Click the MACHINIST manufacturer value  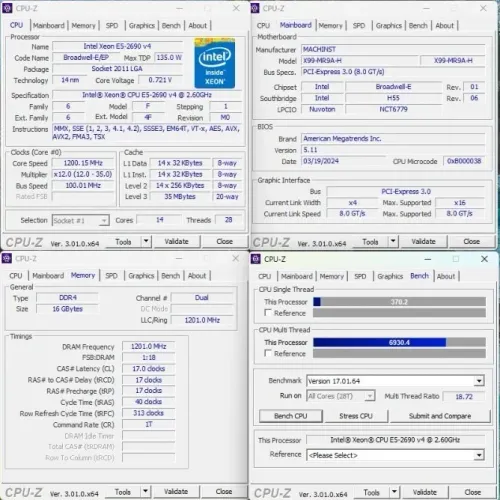point(393,49)
